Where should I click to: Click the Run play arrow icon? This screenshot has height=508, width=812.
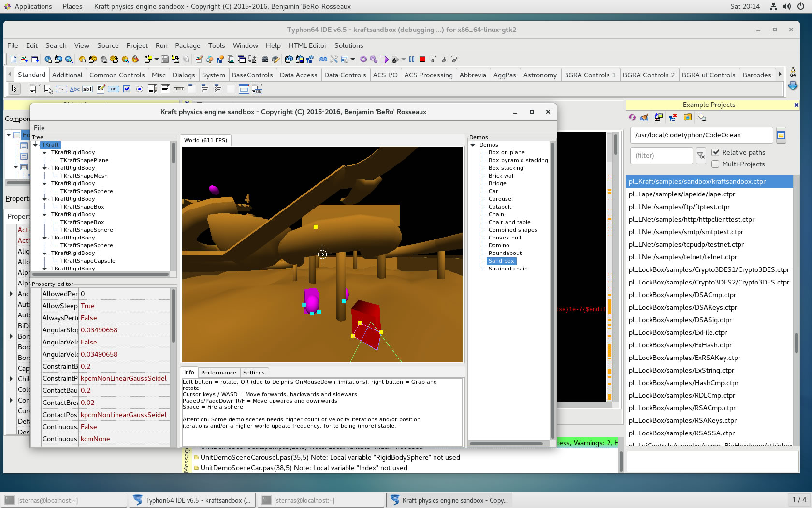tap(385, 59)
